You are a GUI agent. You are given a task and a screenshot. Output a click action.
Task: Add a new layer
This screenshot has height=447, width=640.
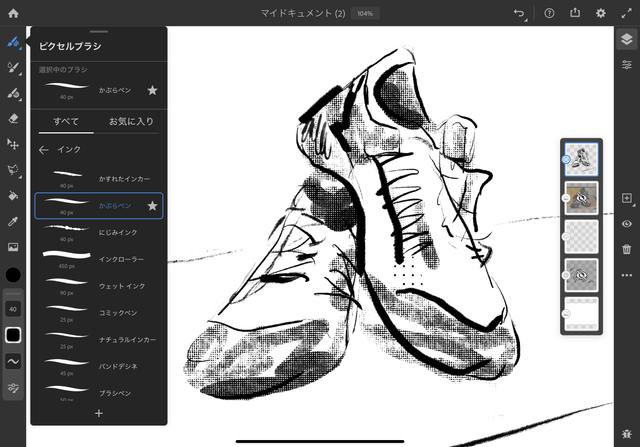click(627, 198)
